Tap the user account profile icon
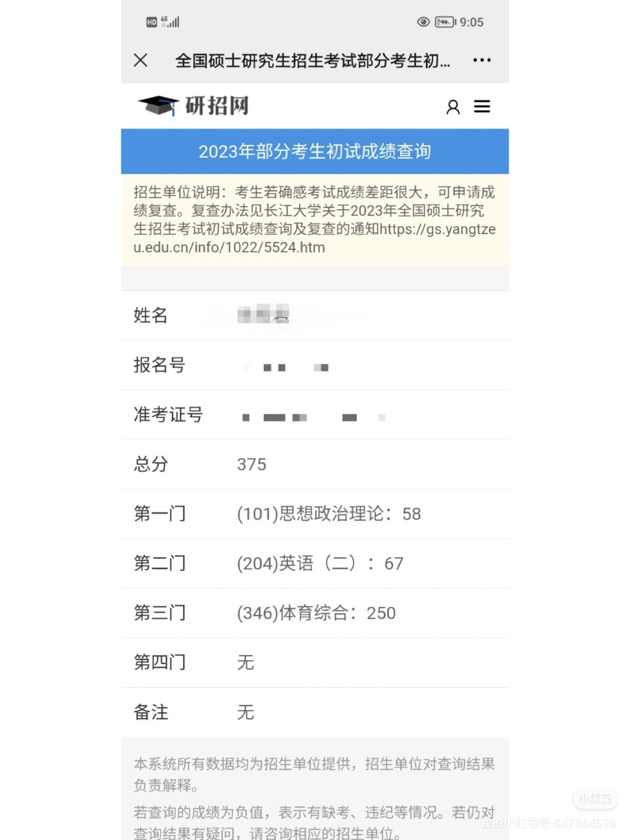 point(453,107)
